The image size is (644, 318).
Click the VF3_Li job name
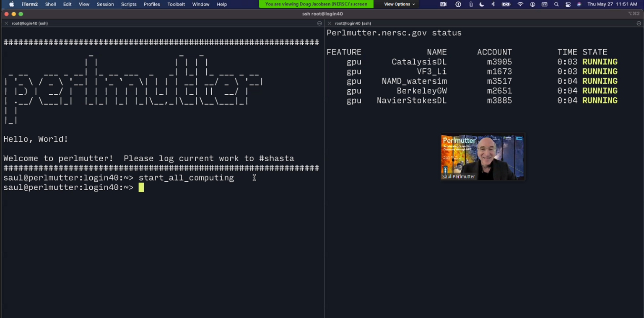(432, 72)
